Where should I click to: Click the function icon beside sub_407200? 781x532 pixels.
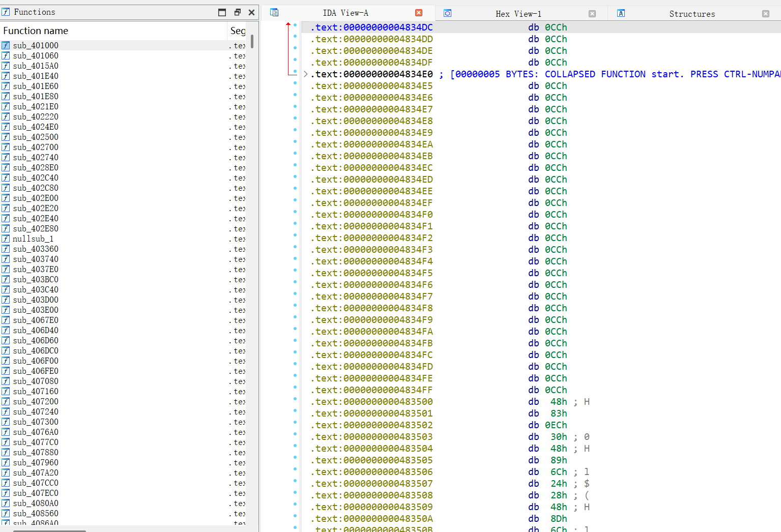[6, 401]
